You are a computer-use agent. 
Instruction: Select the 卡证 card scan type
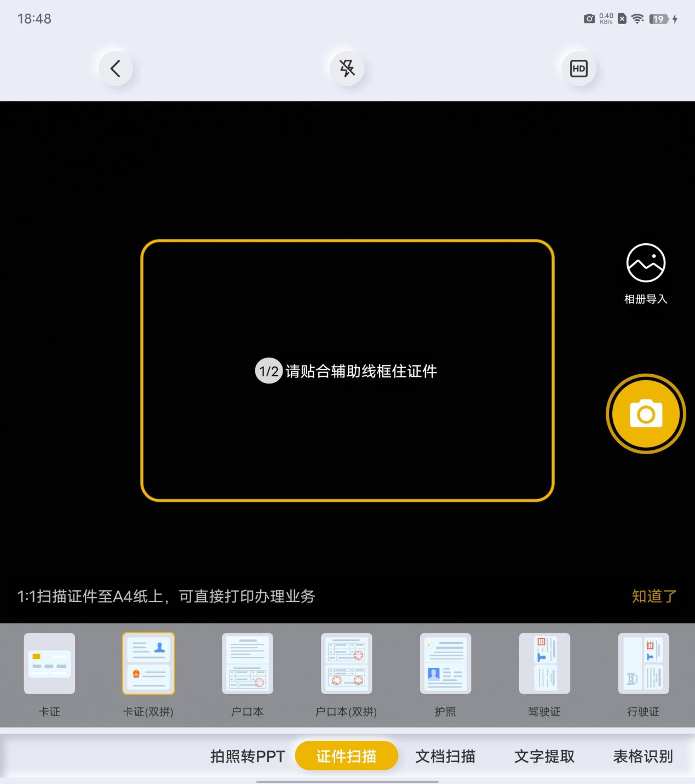tap(49, 675)
